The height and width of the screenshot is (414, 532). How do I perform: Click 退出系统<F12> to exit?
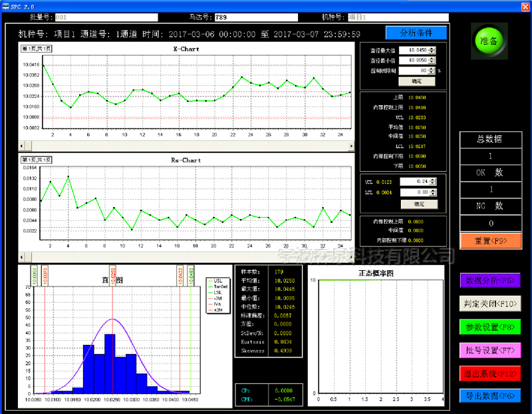click(491, 373)
